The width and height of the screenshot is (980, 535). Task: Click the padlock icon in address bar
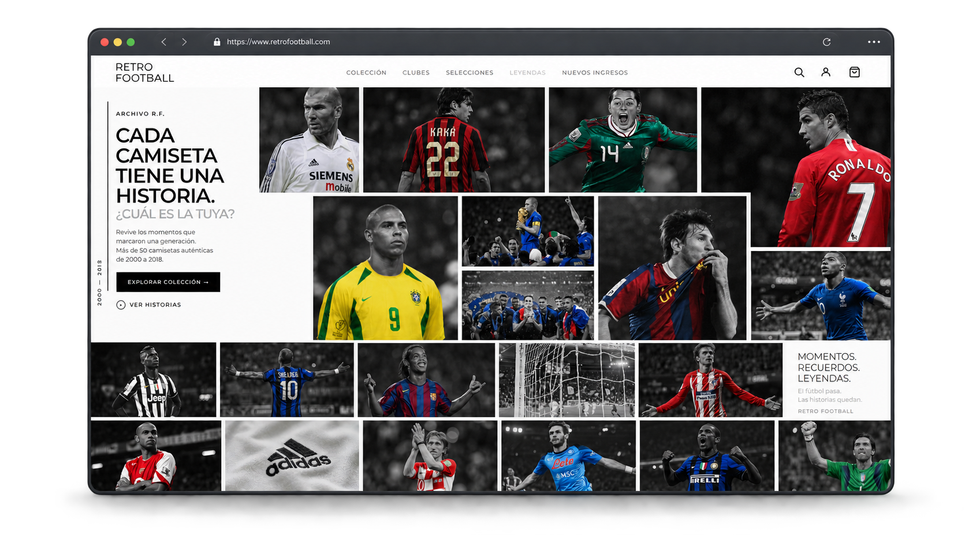217,42
